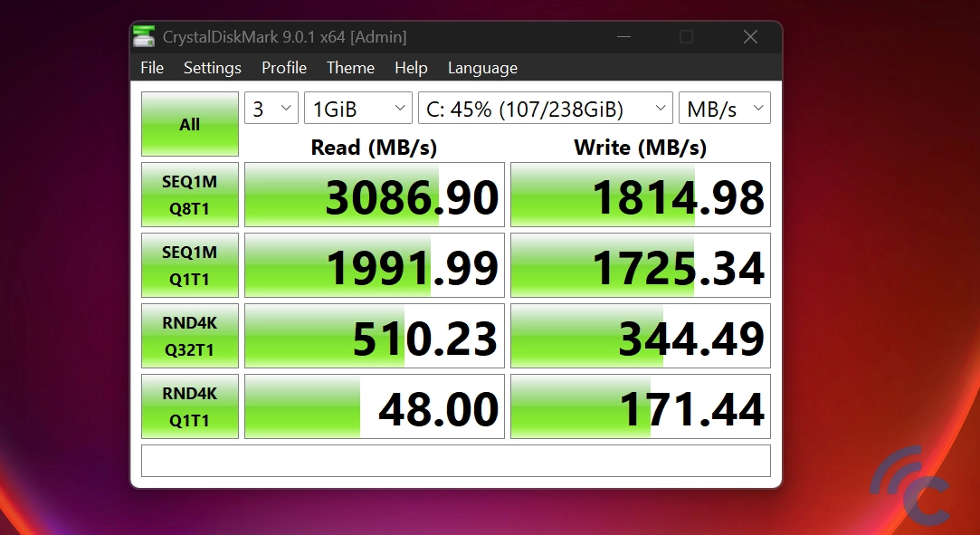The width and height of the screenshot is (980, 535).
Task: Open the test count dropdown showing 3
Action: click(271, 110)
